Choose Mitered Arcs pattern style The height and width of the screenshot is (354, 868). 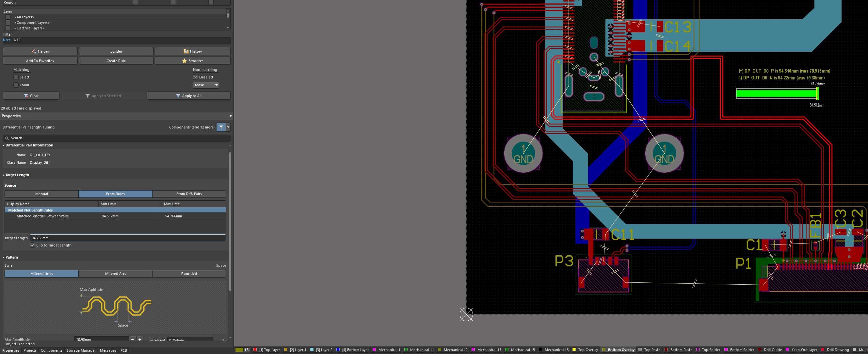pos(115,273)
